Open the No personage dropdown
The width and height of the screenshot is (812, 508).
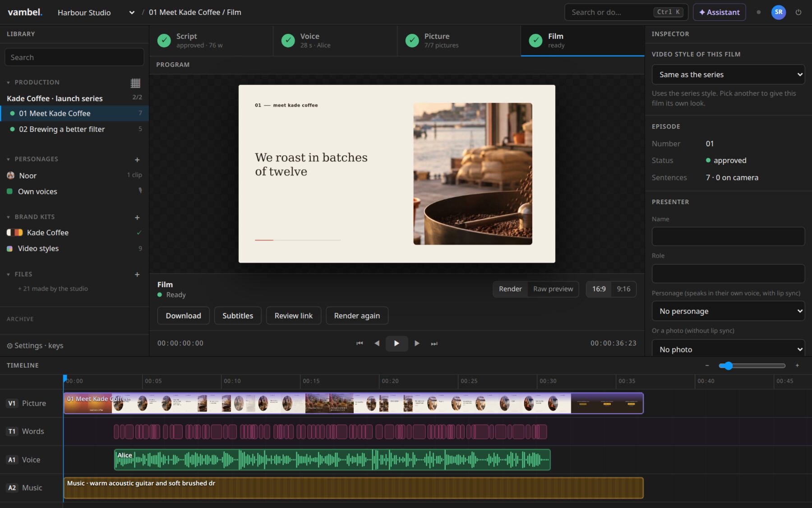pyautogui.click(x=728, y=311)
